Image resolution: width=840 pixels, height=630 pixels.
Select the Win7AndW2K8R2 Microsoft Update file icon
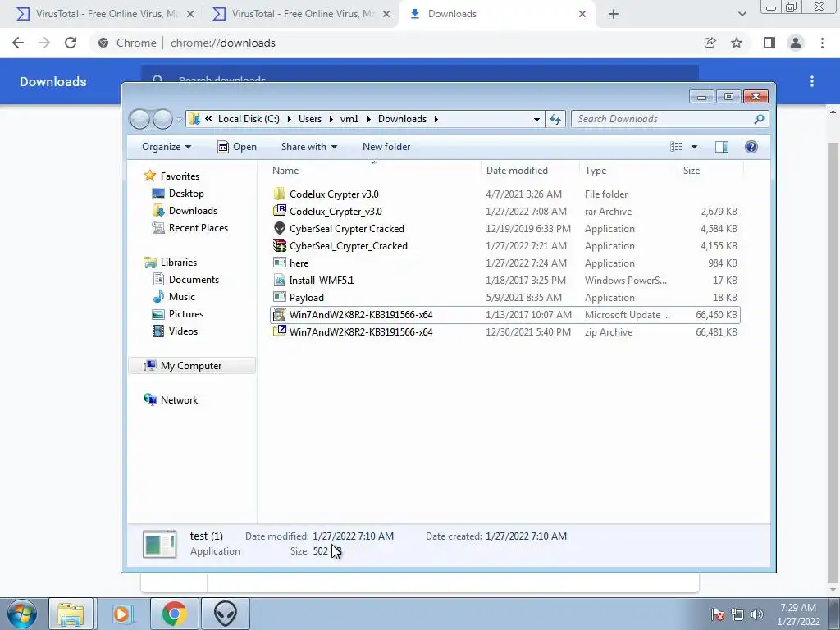pos(279,314)
